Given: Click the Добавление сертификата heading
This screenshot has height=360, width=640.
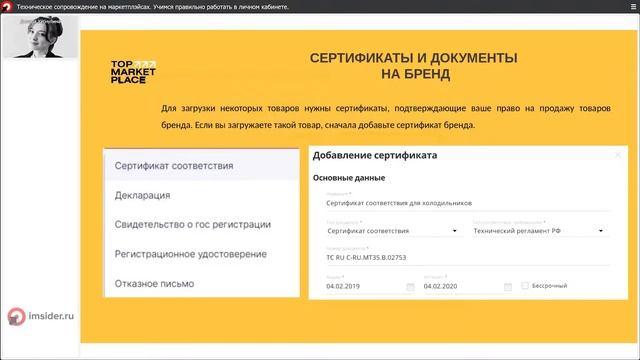Looking at the screenshot, I should [x=375, y=156].
